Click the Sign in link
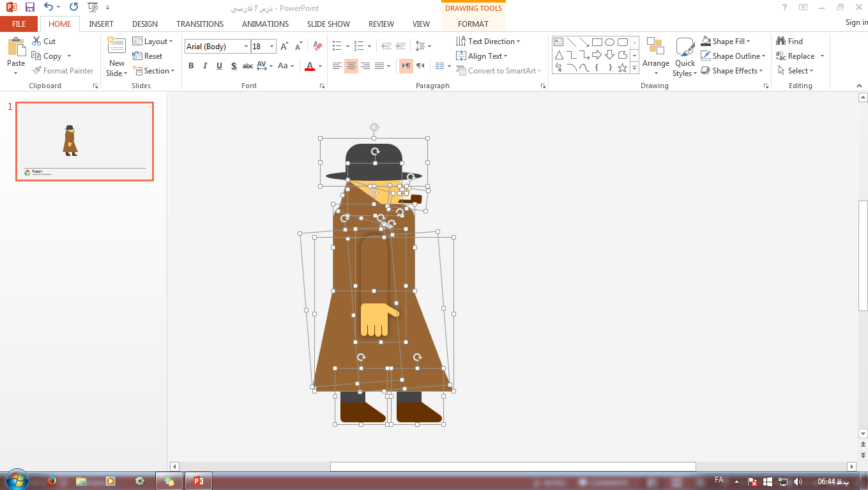The height and width of the screenshot is (490, 868). [856, 22]
